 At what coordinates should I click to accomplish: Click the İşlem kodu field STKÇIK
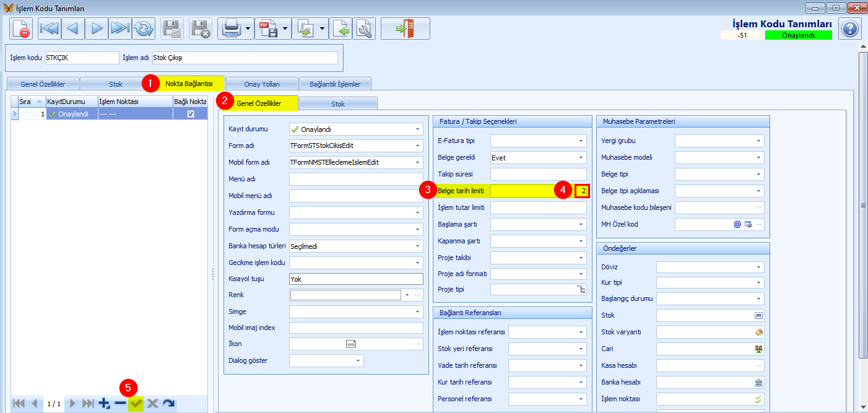coord(81,58)
